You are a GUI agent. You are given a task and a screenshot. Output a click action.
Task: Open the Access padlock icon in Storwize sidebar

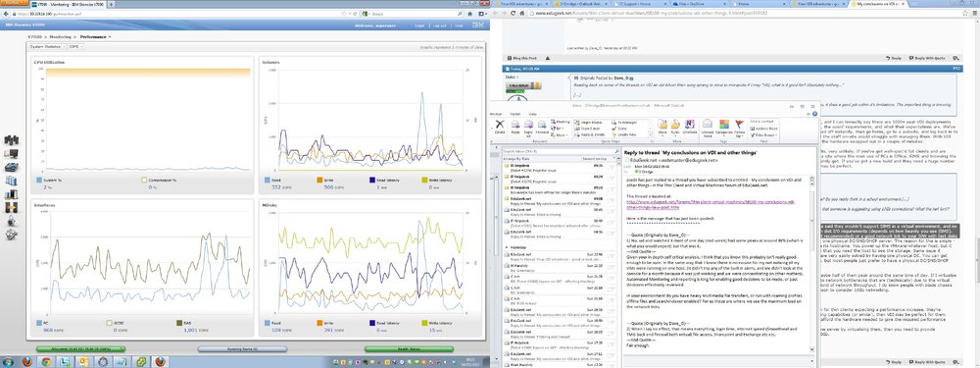(11, 221)
